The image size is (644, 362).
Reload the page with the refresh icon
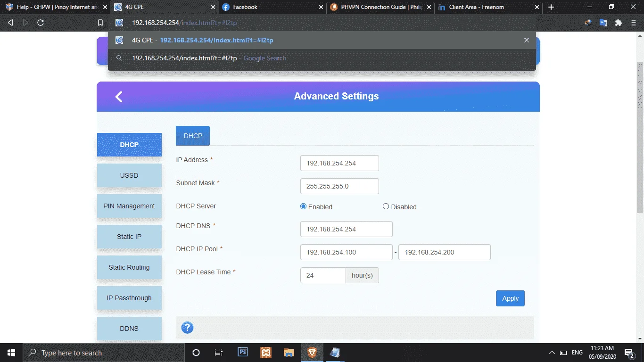point(41,23)
